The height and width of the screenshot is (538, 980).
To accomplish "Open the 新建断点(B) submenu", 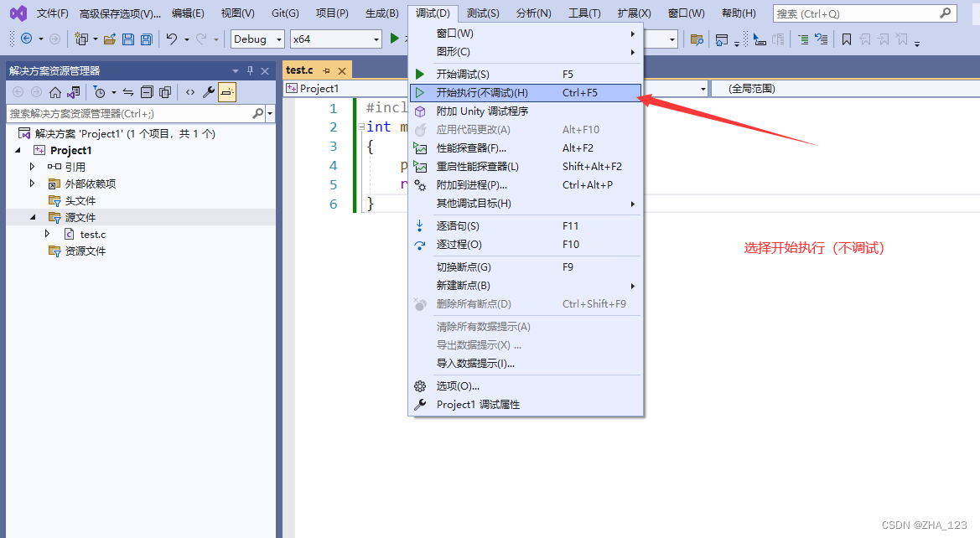I will click(x=526, y=286).
